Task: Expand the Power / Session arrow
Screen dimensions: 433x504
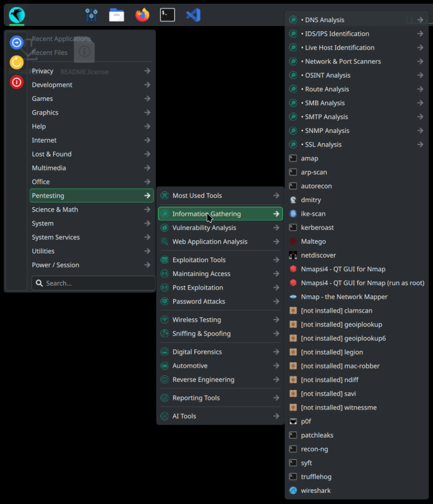Action: [147, 265]
